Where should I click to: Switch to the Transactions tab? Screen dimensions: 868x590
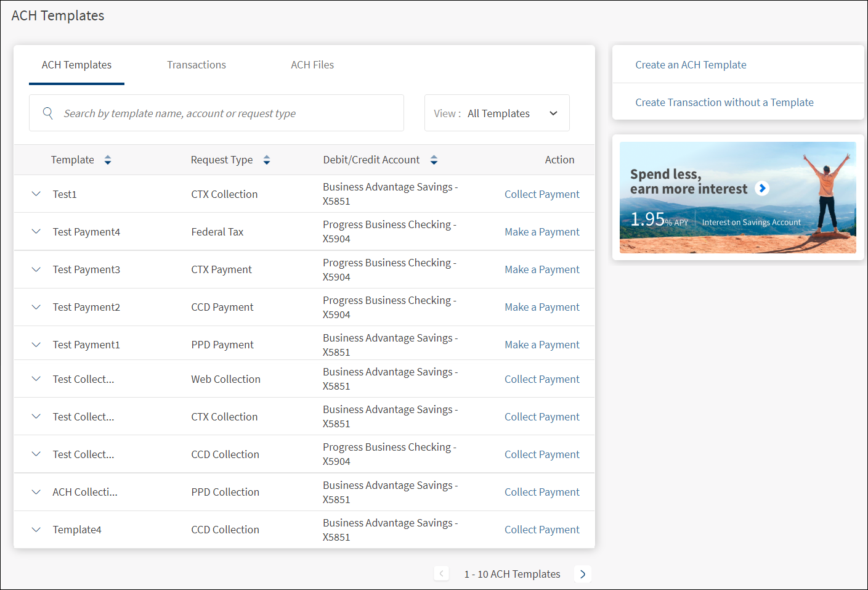click(197, 65)
